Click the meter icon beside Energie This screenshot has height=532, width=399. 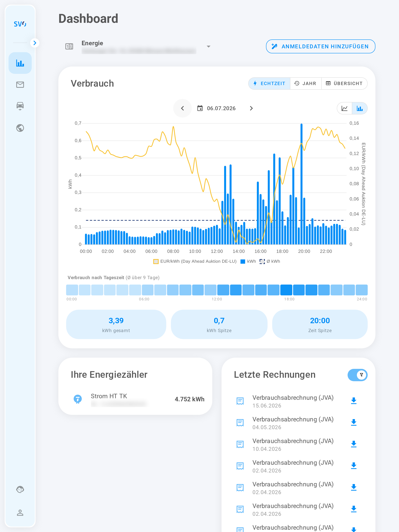[x=69, y=46]
